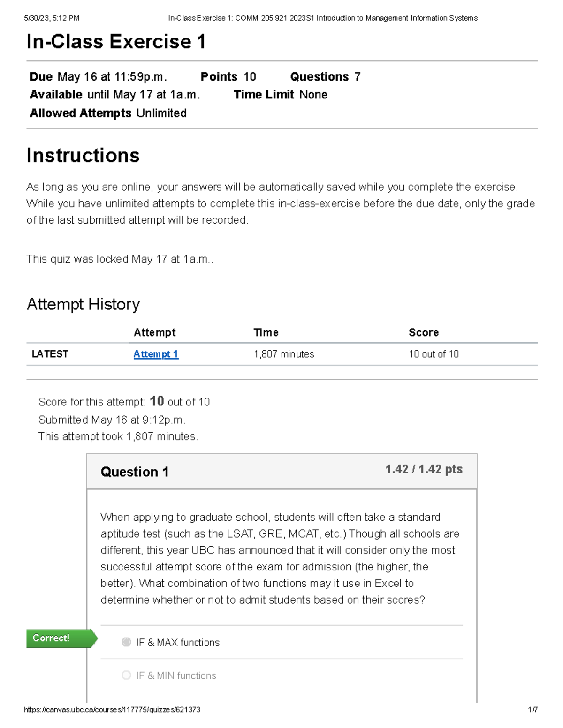Select the IF & MAX functions option
Image resolution: width=563 pixels, height=728 pixels.
pyautogui.click(x=126, y=642)
